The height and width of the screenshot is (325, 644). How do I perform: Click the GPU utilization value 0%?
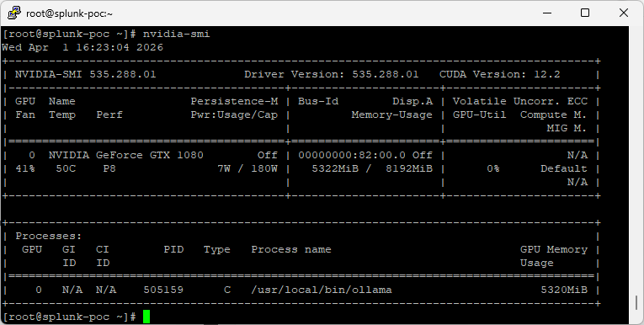[x=492, y=168]
